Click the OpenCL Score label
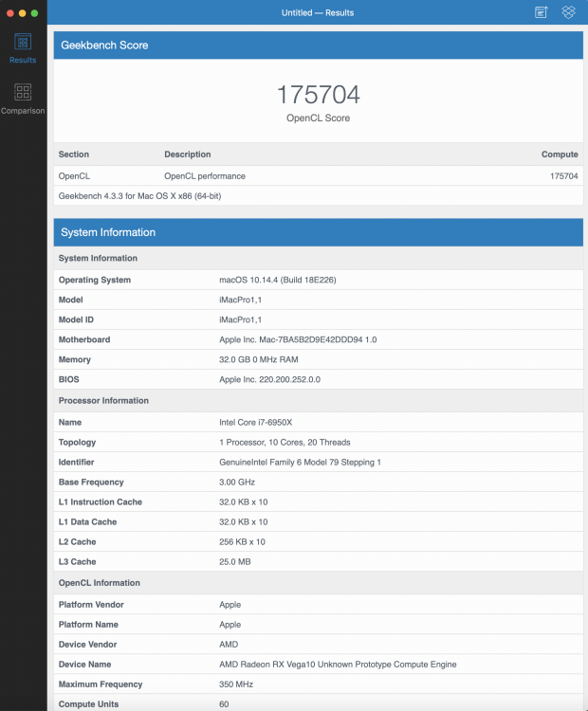Viewport: 588px width, 711px height. pos(318,118)
